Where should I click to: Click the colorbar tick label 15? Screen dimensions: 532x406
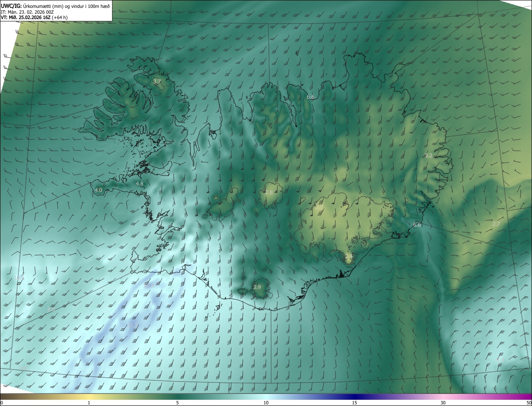[x=355, y=403]
